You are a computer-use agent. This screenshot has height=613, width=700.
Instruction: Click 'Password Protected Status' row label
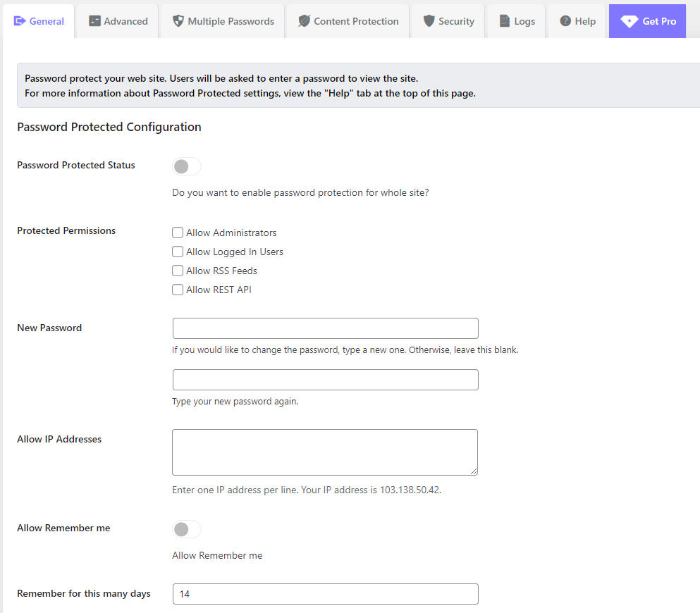(x=76, y=165)
